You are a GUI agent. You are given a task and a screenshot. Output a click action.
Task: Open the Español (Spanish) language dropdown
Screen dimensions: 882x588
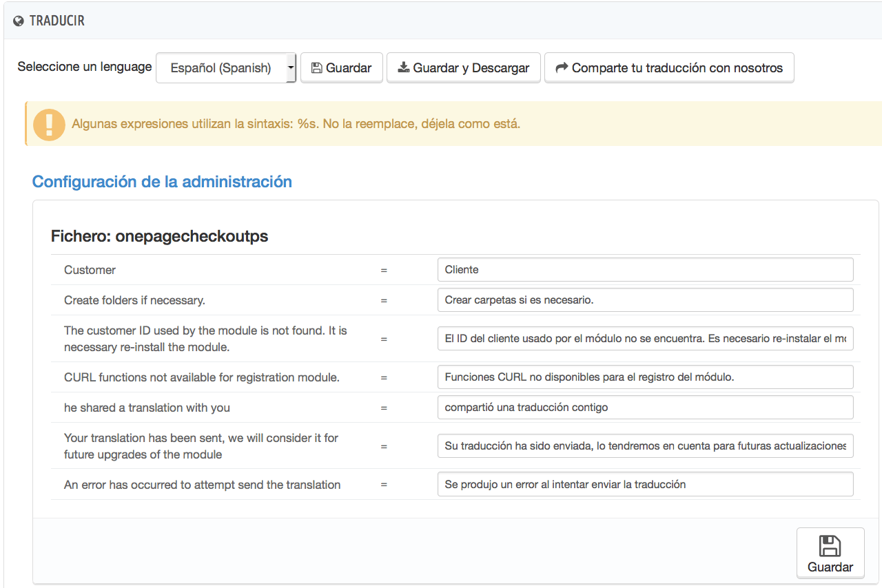pyautogui.click(x=220, y=68)
